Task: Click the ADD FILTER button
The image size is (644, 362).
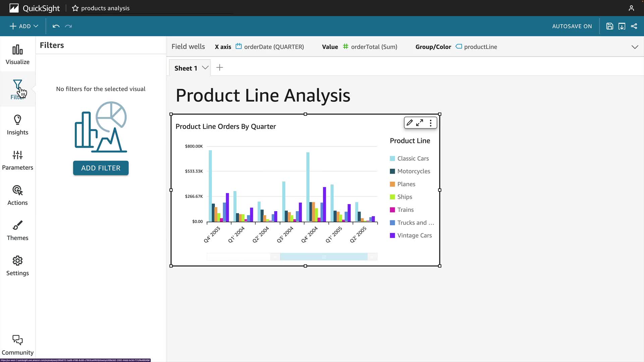Action: (101, 168)
